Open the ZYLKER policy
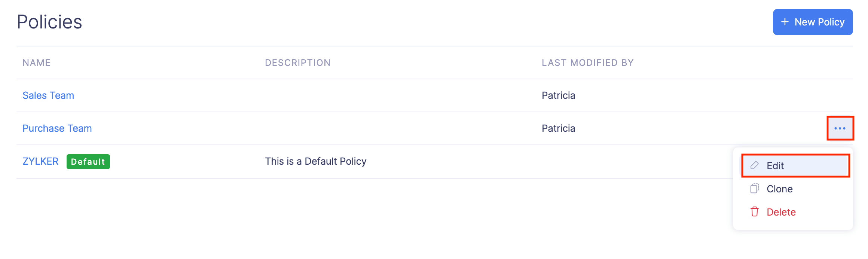 point(40,161)
